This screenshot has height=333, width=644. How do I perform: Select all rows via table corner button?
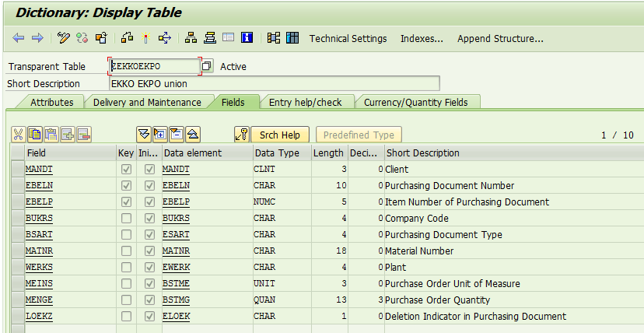(x=18, y=152)
